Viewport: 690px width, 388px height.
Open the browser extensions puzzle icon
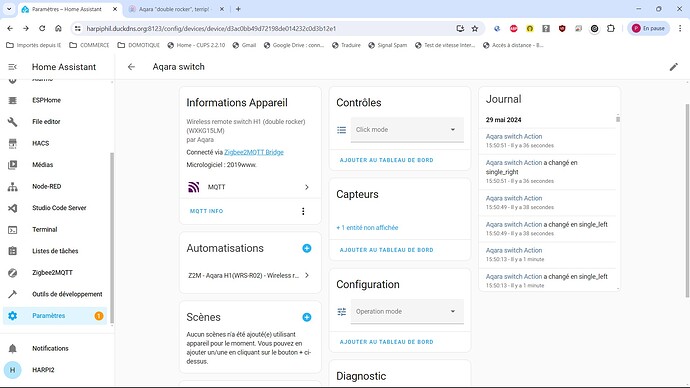611,29
